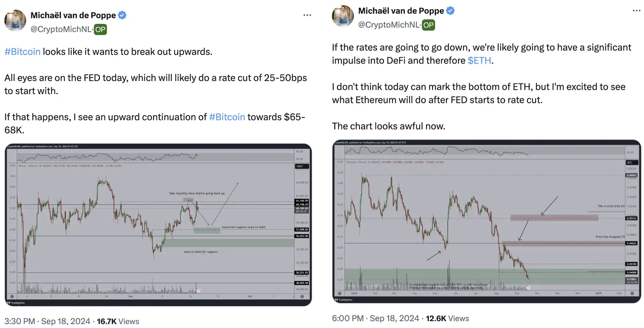Viewport: 644px width, 328px height.
Task: Open the second #Bitcoin hashtag before 'towards $65-68K'
Action: pyautogui.click(x=227, y=117)
